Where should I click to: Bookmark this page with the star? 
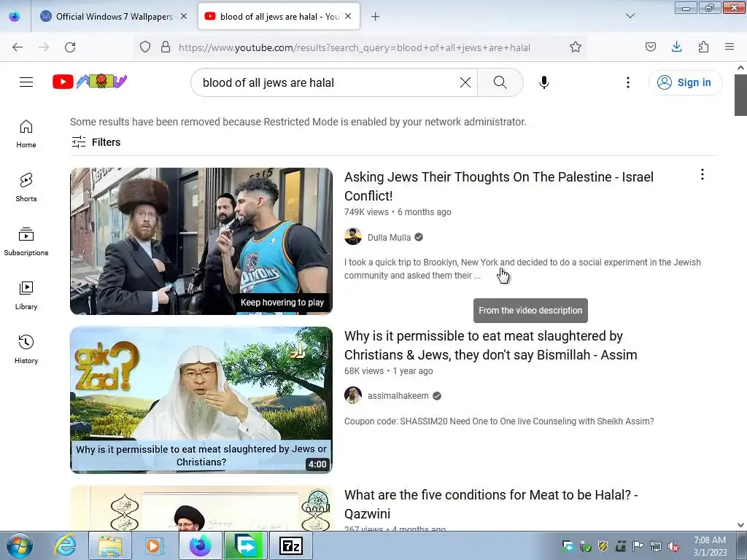coord(576,47)
